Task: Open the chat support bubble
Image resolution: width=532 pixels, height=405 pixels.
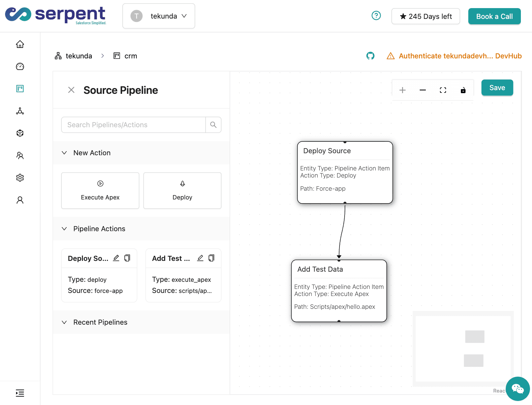Action: point(518,389)
